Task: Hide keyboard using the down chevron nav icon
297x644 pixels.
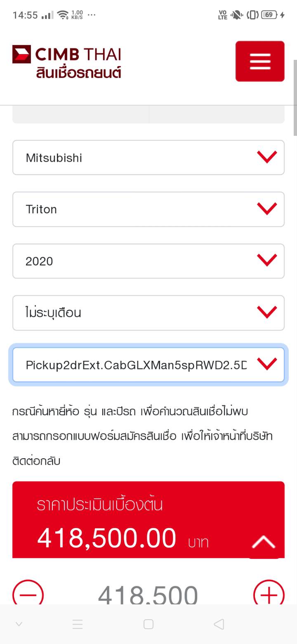Action: coord(19,624)
